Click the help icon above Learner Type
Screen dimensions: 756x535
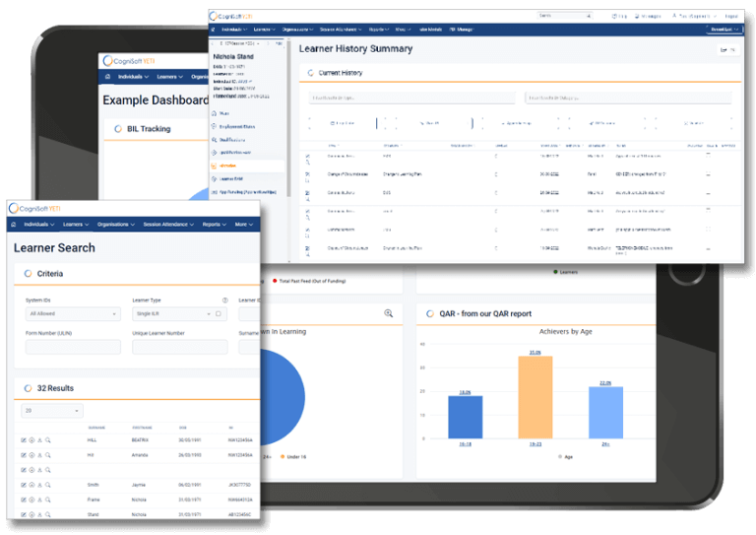(x=224, y=301)
